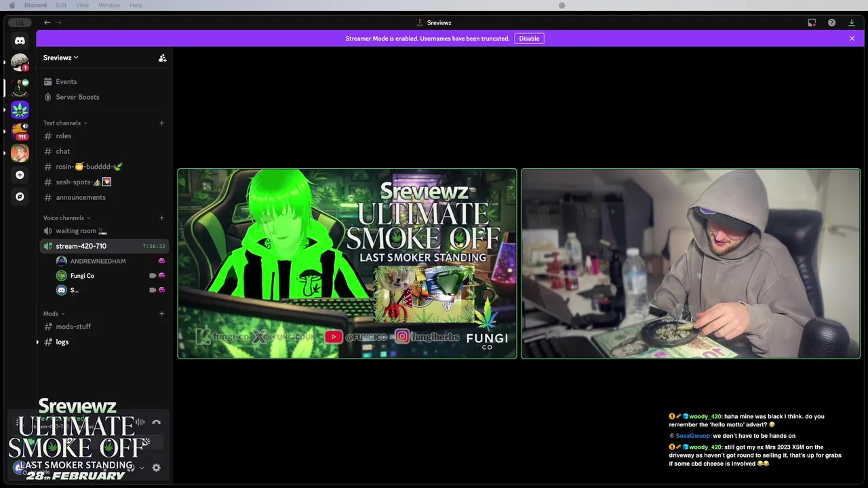
Task: Collapse the Voice channels category
Action: coord(67,218)
